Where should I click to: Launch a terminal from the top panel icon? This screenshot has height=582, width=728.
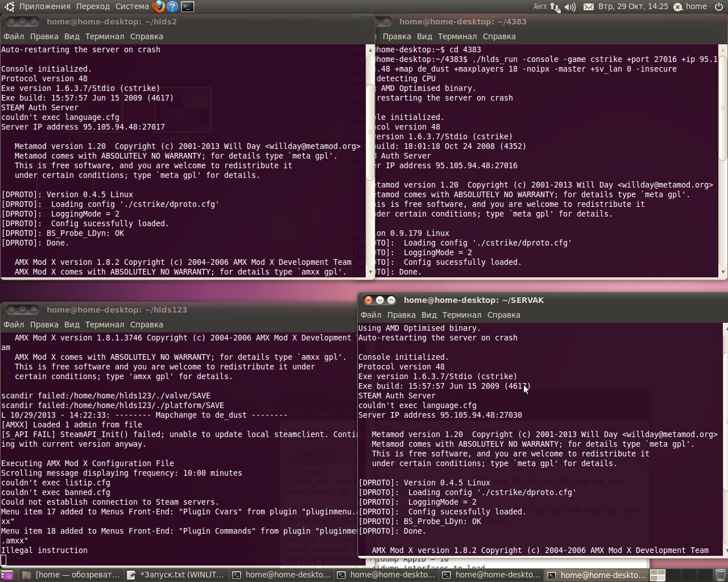click(x=188, y=7)
